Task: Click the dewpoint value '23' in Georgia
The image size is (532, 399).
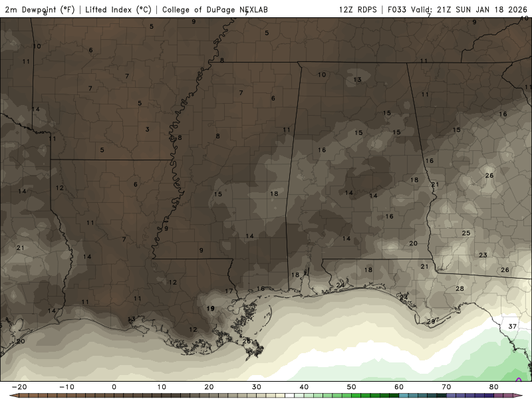Action: pyautogui.click(x=483, y=255)
